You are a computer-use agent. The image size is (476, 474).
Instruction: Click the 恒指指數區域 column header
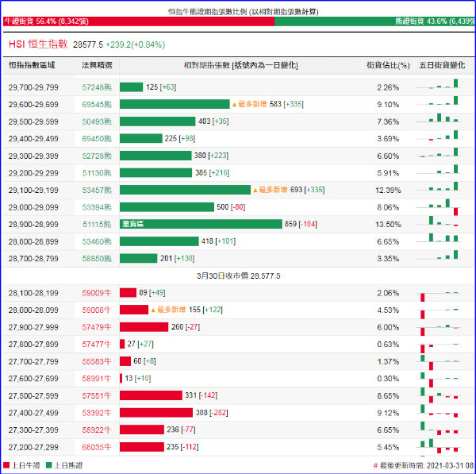click(x=32, y=65)
